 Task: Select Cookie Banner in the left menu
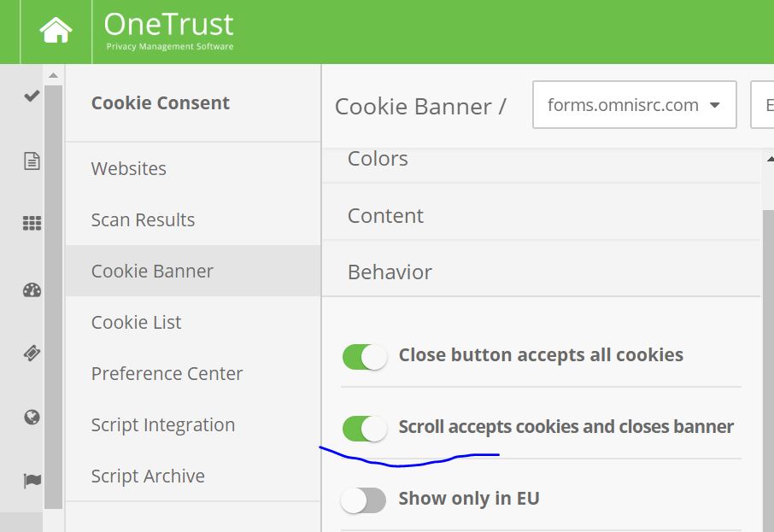coord(152,271)
